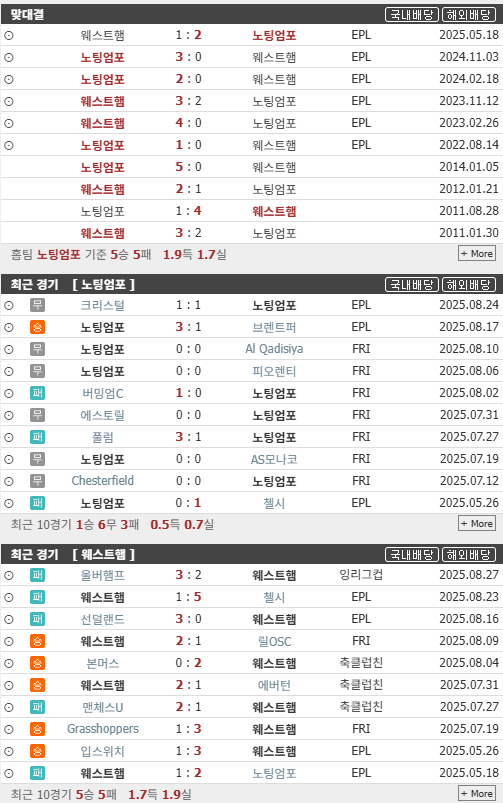Click circle icon for 울버햄프 잉리그컵 match row
The width and height of the screenshot is (503, 803).
pos(9,576)
